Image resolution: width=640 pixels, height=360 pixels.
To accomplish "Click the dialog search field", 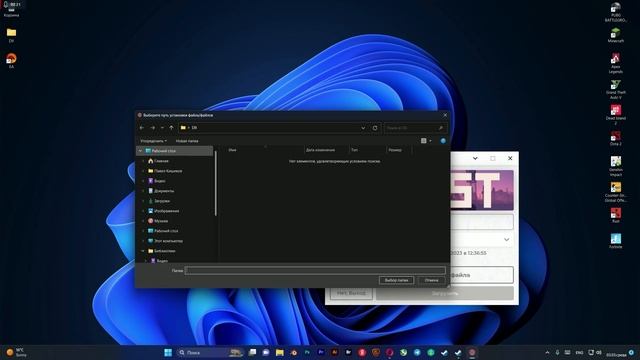I will pos(415,128).
